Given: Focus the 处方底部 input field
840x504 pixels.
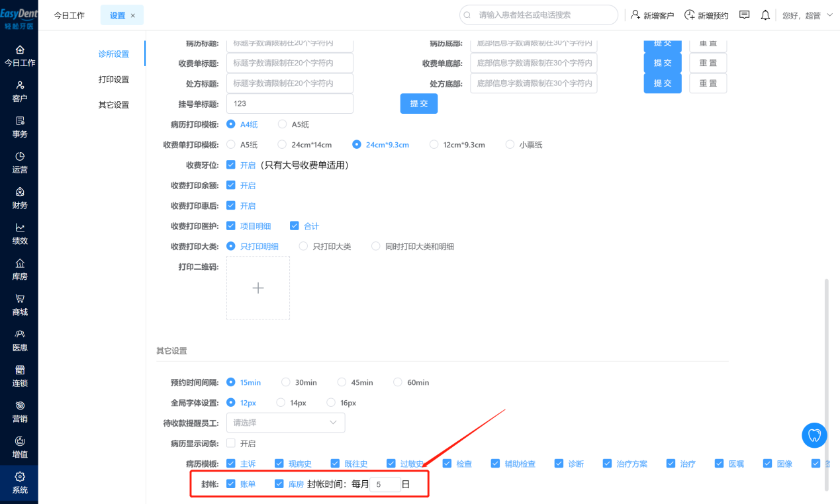Looking at the screenshot, I should 534,83.
